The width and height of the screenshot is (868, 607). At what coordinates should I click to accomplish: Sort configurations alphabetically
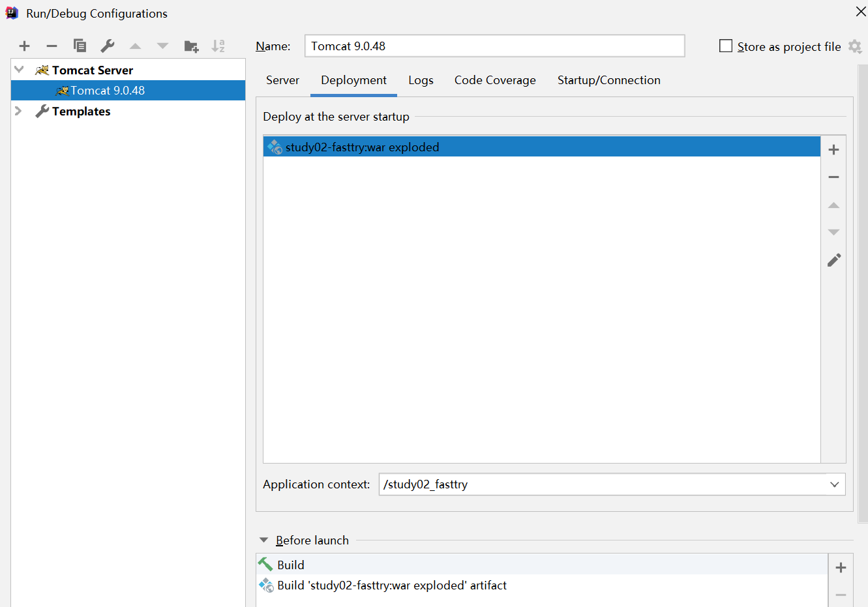pos(218,46)
